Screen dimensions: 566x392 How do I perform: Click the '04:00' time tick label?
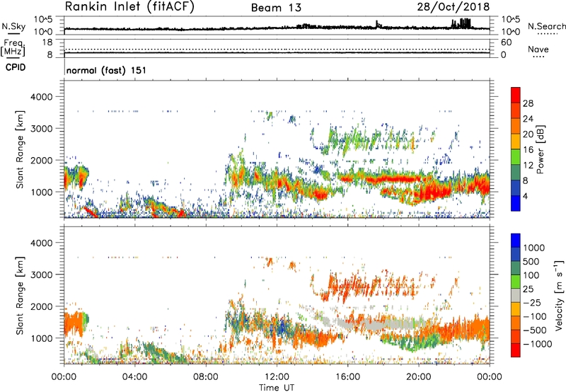coord(134,377)
